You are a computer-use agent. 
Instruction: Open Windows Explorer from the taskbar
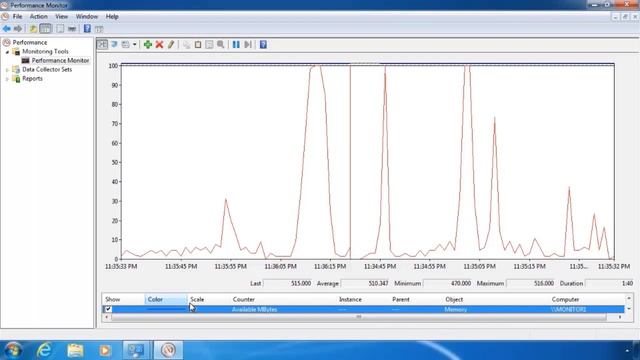point(75,350)
